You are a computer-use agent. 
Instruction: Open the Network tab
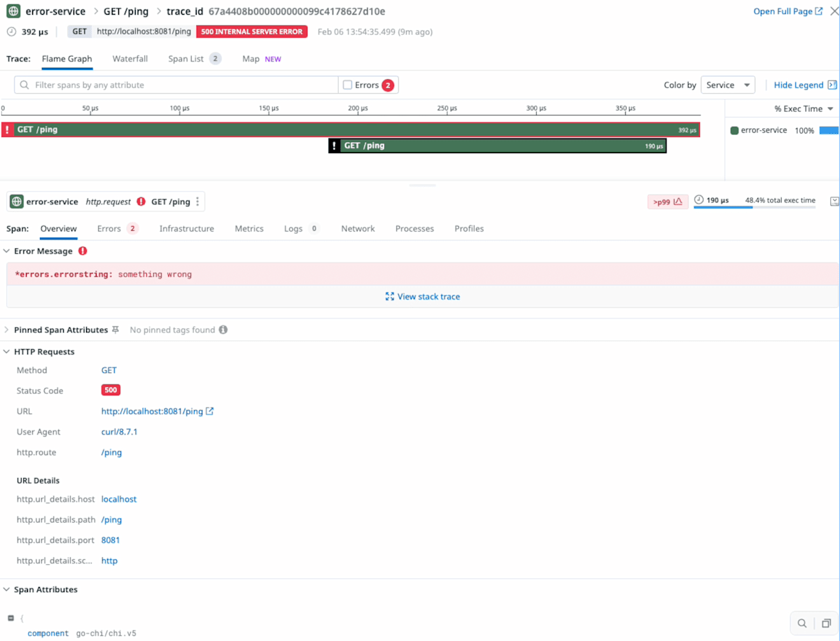pos(358,229)
